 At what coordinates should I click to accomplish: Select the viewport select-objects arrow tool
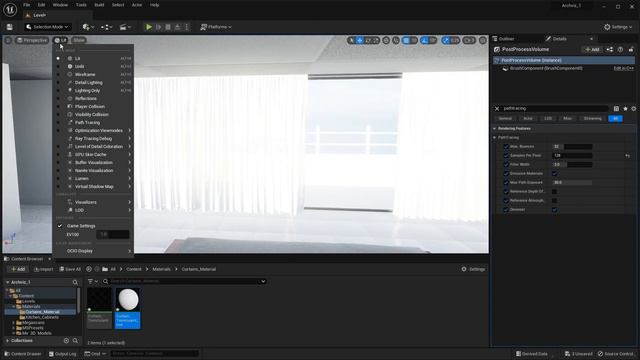(x=351, y=40)
